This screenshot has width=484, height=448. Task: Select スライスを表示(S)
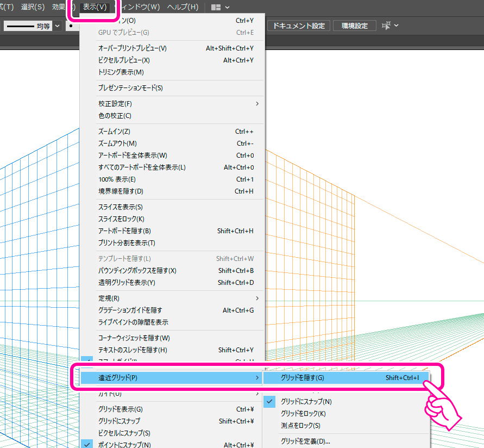click(x=172, y=207)
